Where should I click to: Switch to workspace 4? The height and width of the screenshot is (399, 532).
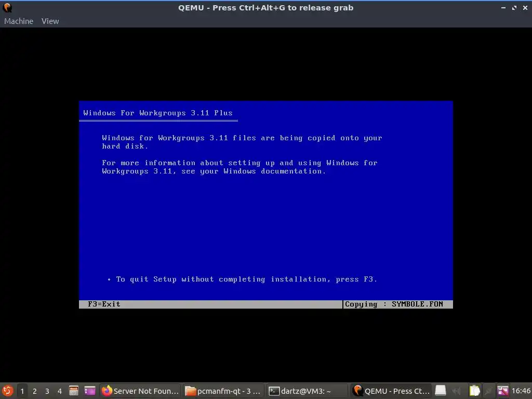coord(60,391)
